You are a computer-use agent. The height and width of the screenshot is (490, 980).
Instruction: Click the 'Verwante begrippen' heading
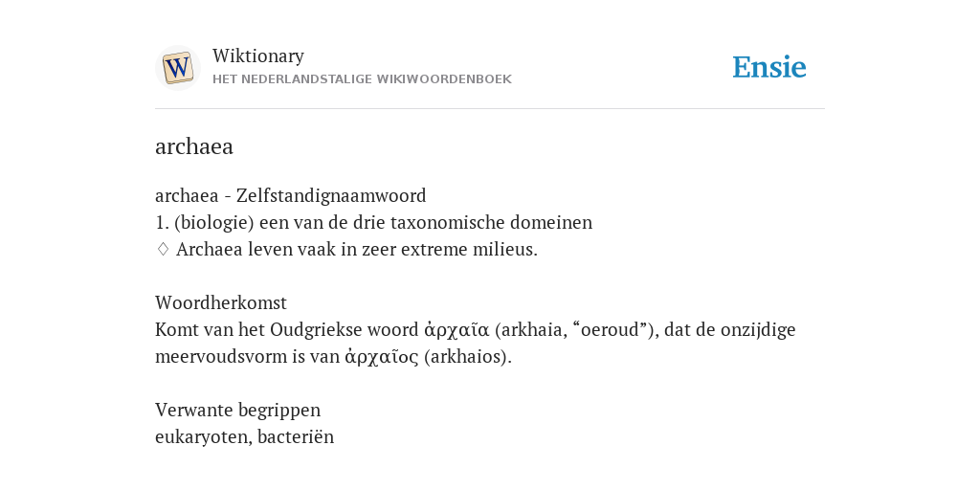[x=237, y=410]
